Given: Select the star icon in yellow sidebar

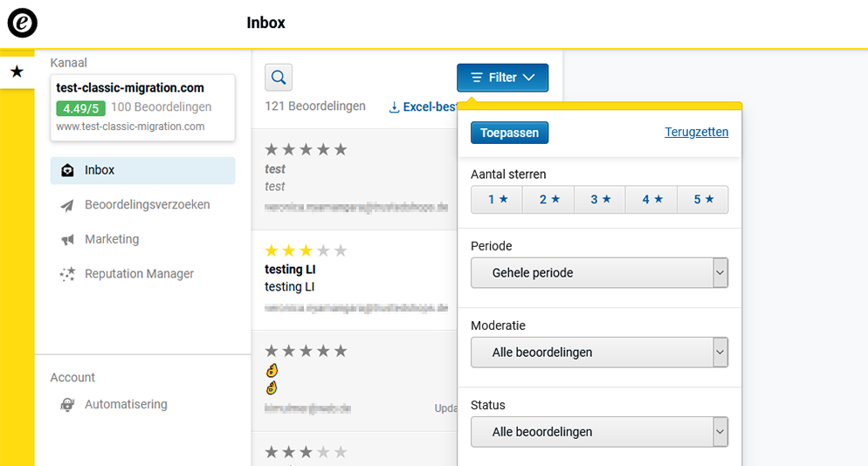Looking at the screenshot, I should (x=17, y=72).
